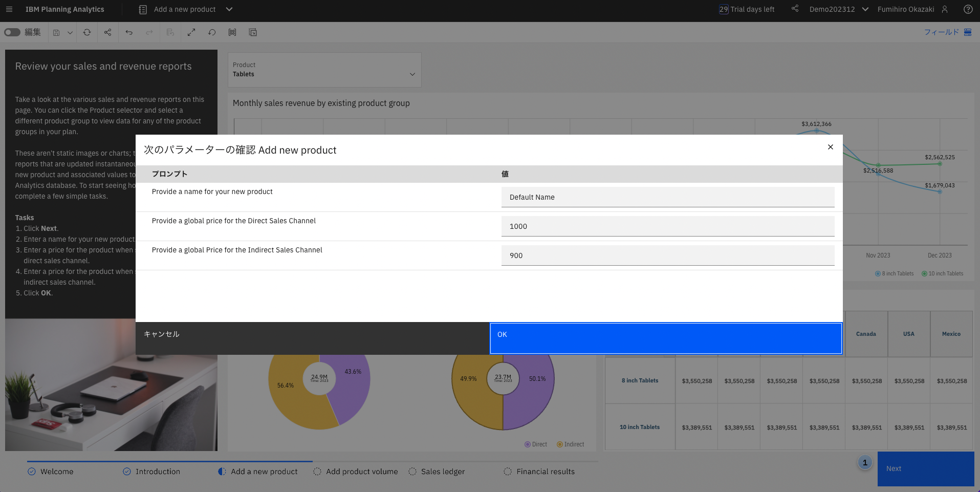Click the 43.6% purple pie segment
The image size is (980, 492).
353,372
